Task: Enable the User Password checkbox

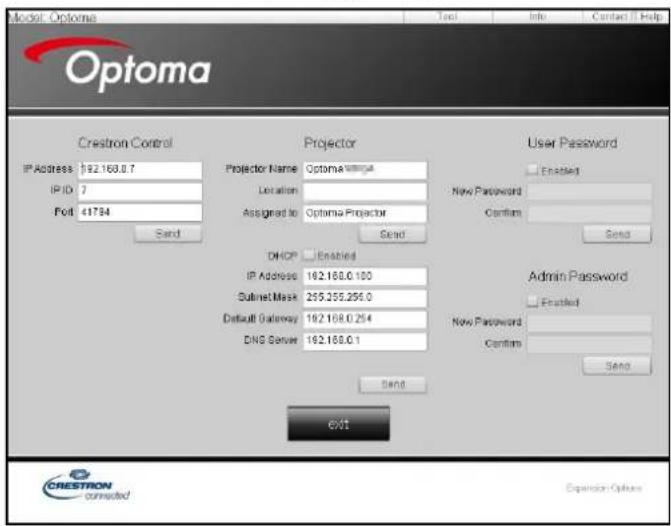Action: (x=532, y=170)
